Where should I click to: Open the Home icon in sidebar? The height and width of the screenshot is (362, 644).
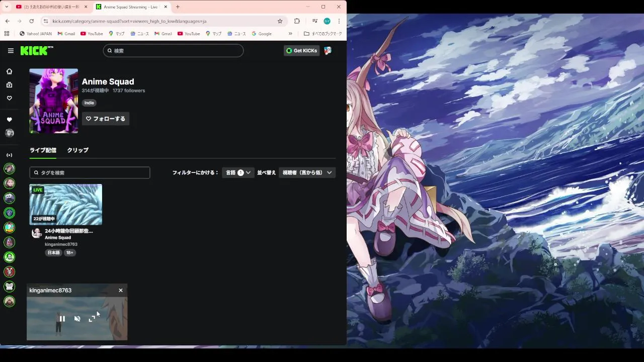[9, 71]
